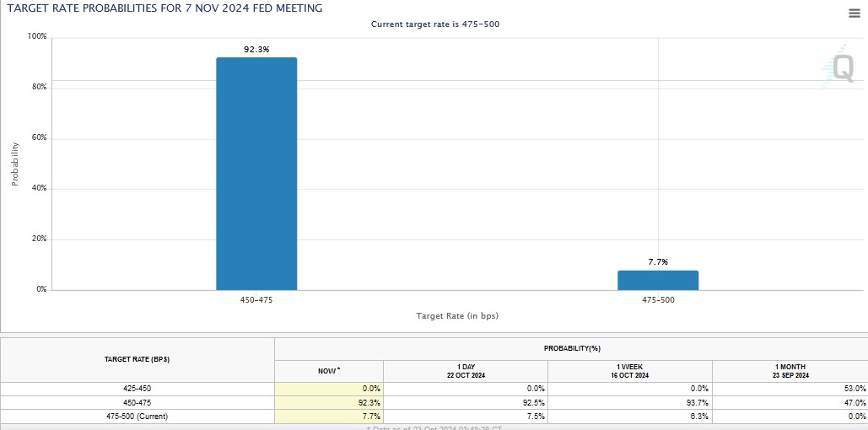
Task: Click the NOW column header
Action: click(x=328, y=371)
